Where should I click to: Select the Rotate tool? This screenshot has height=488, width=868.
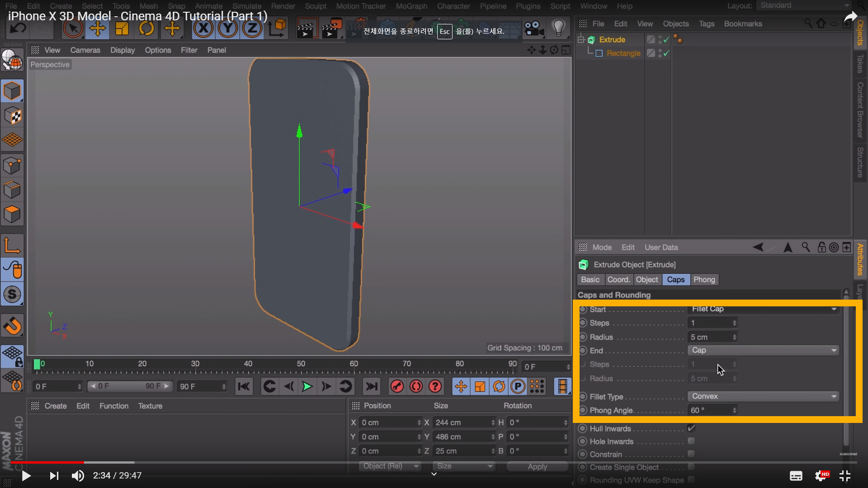coord(146,29)
